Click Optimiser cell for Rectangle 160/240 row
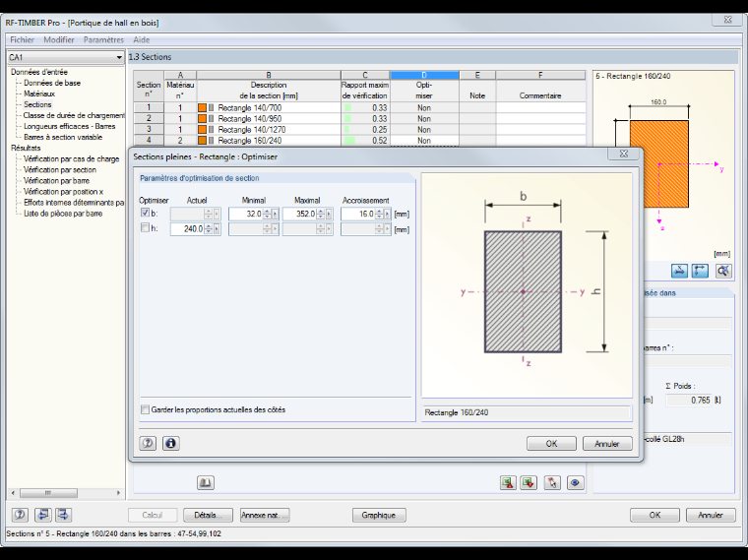This screenshot has height=560, width=748. 424,140
